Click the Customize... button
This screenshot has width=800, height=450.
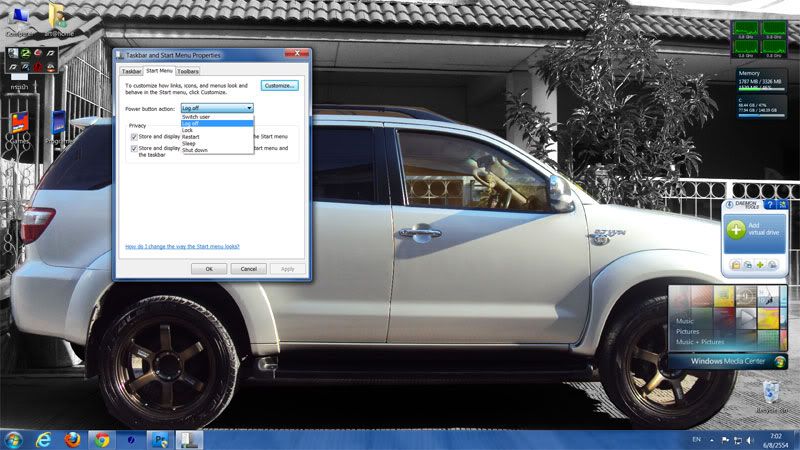(280, 86)
